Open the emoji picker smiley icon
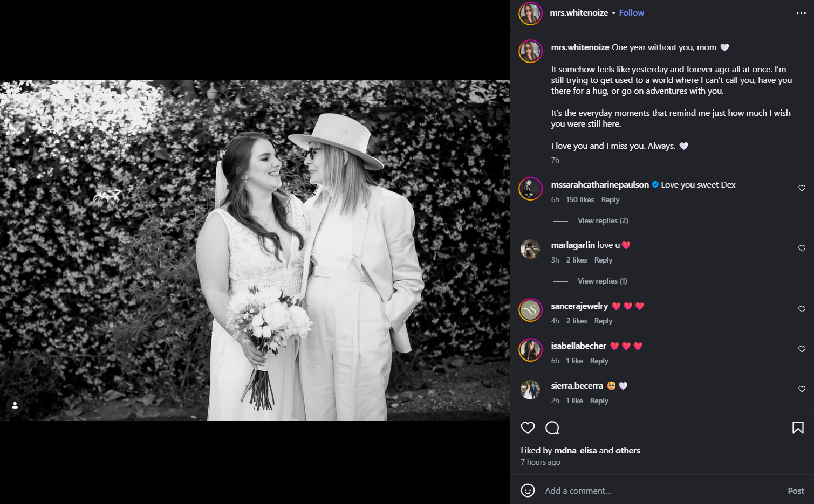The width and height of the screenshot is (814, 504). click(x=528, y=491)
